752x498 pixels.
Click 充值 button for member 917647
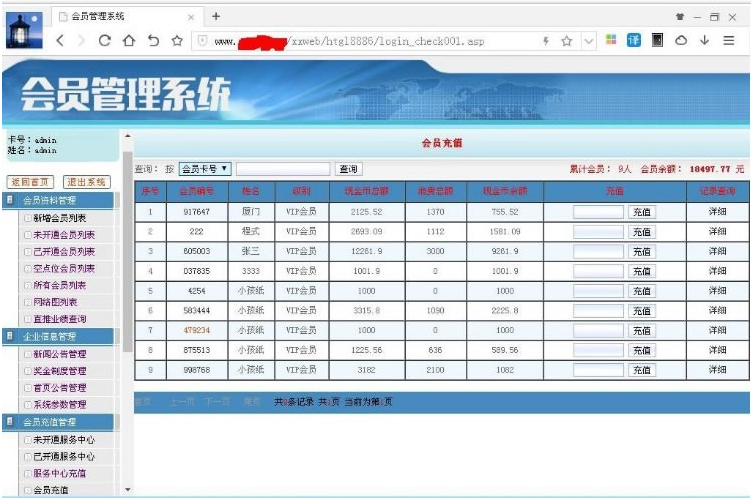(x=642, y=212)
